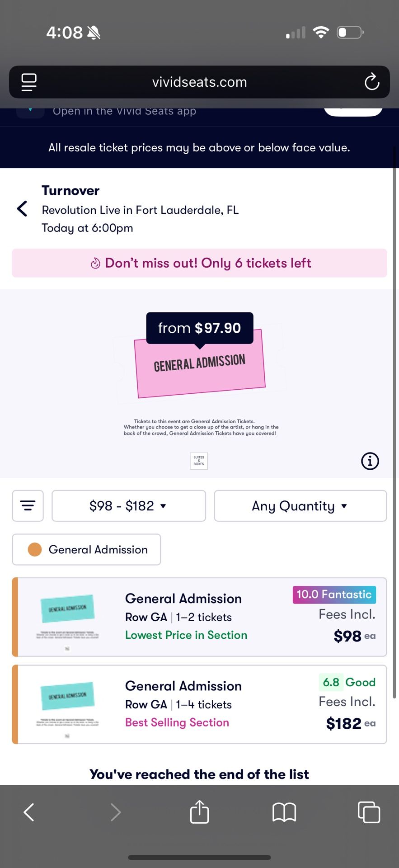
Task: Select the Suites & Boxes icon
Action: [199, 461]
